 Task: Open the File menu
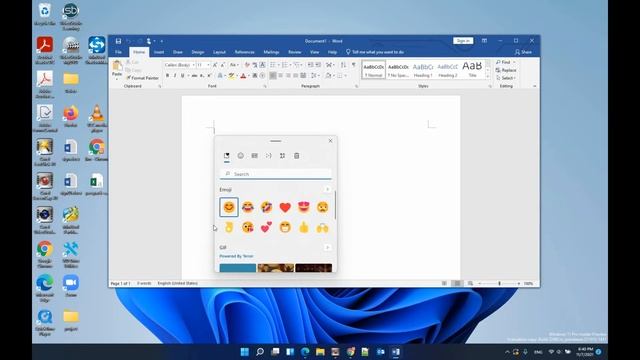coord(118,52)
